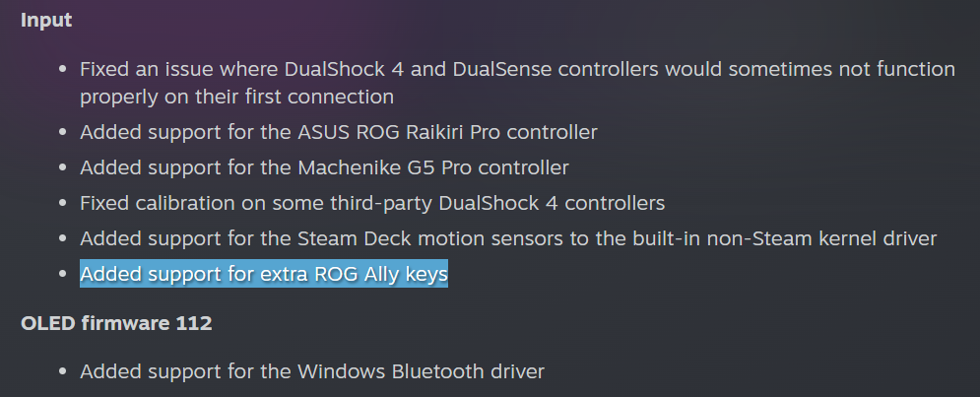Click "properly on their first connection" text
This screenshot has height=397, width=980.
(236, 97)
